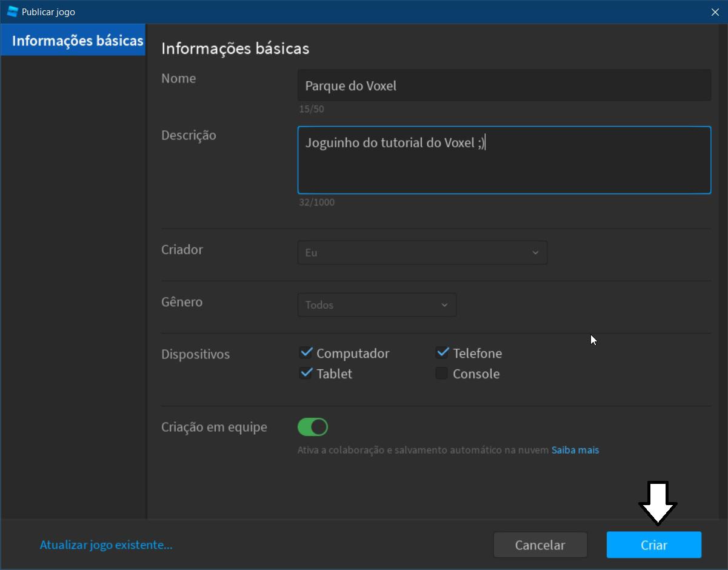This screenshot has height=570, width=728.
Task: Enable the Console device checkbox
Action: [x=442, y=374]
